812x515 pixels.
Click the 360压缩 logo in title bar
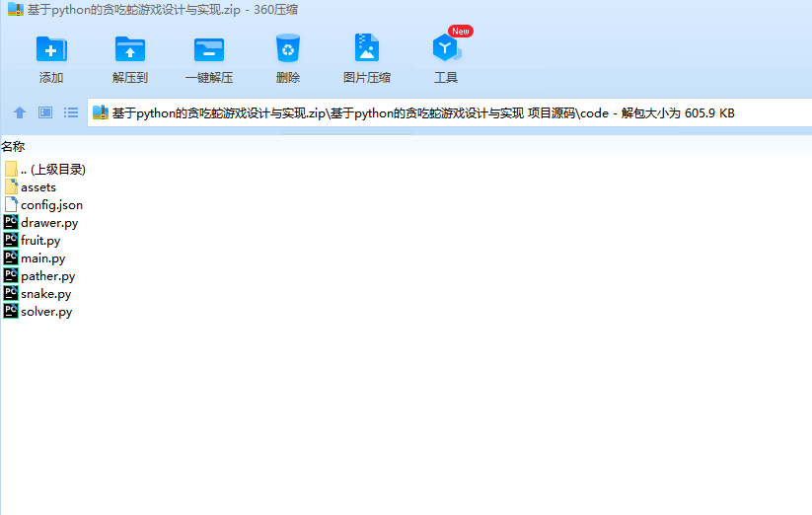click(x=16, y=9)
